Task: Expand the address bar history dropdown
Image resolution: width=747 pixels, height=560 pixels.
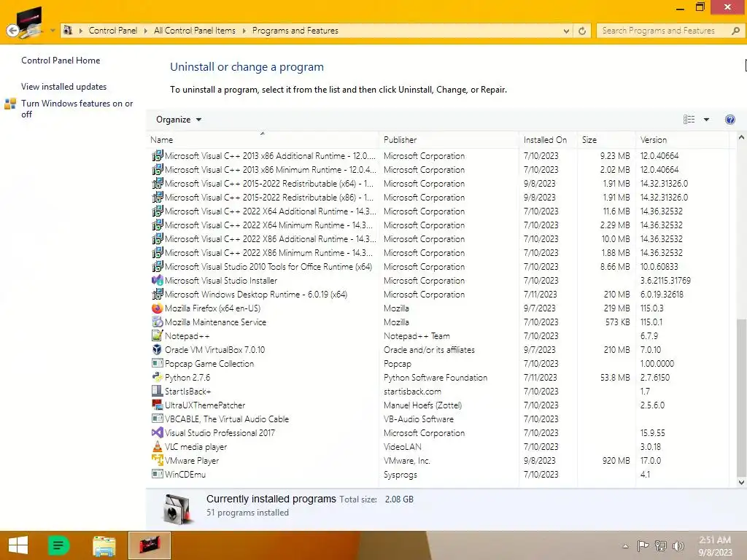Action: click(x=566, y=31)
